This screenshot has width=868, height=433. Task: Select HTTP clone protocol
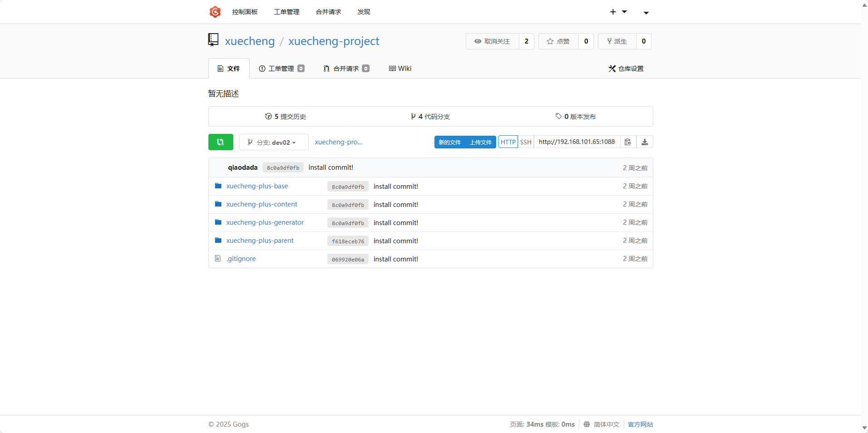pos(508,142)
